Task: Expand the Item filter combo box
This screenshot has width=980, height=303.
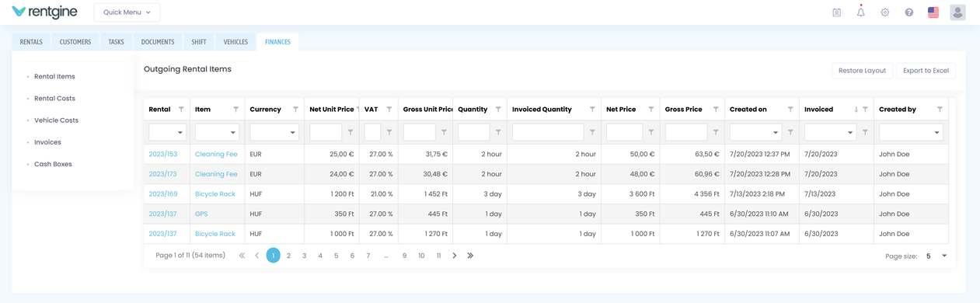Action: pyautogui.click(x=232, y=133)
